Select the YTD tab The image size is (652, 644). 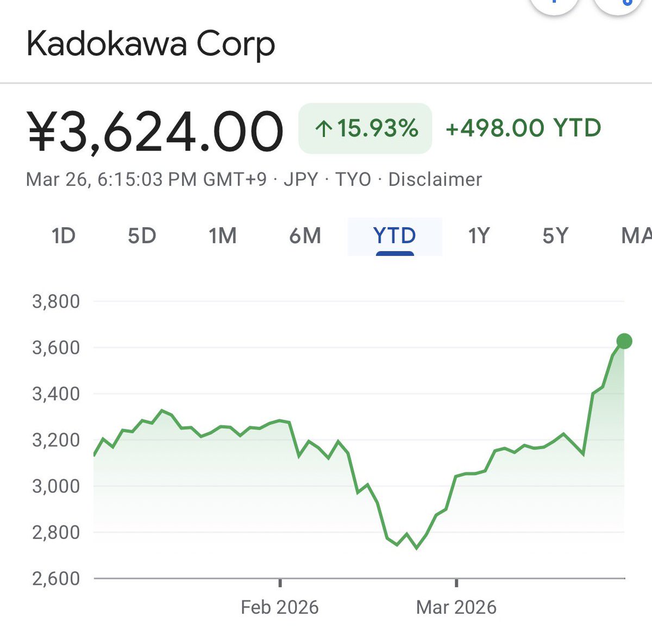tap(394, 236)
